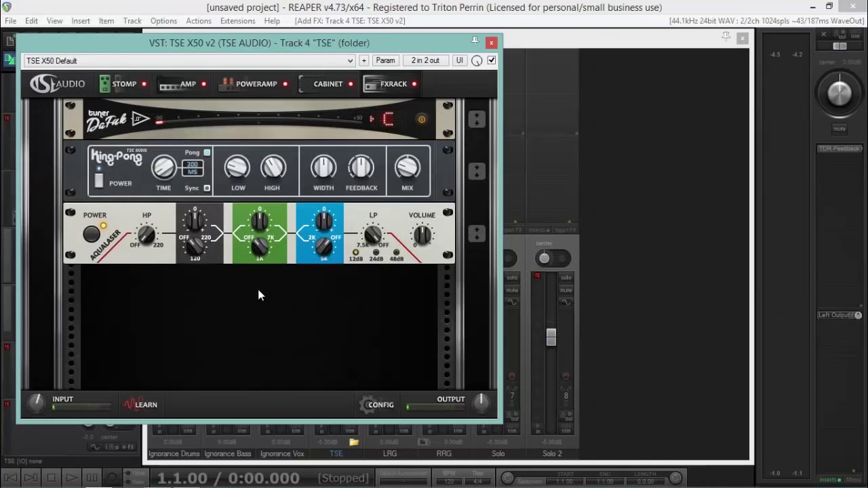The image size is (868, 488).
Task: Toggle the POWERAMP red power LED
Action: coord(285,84)
